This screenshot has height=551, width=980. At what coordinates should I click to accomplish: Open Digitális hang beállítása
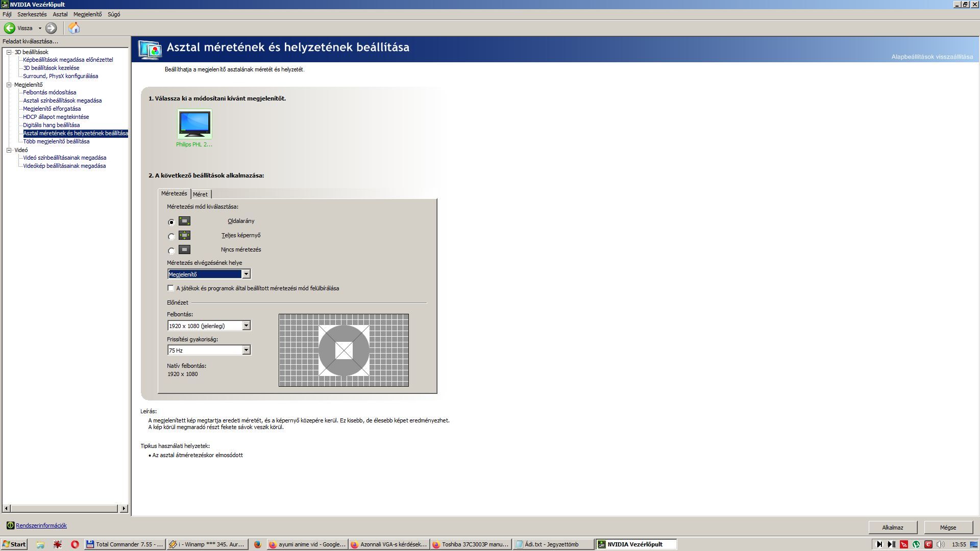[51, 125]
